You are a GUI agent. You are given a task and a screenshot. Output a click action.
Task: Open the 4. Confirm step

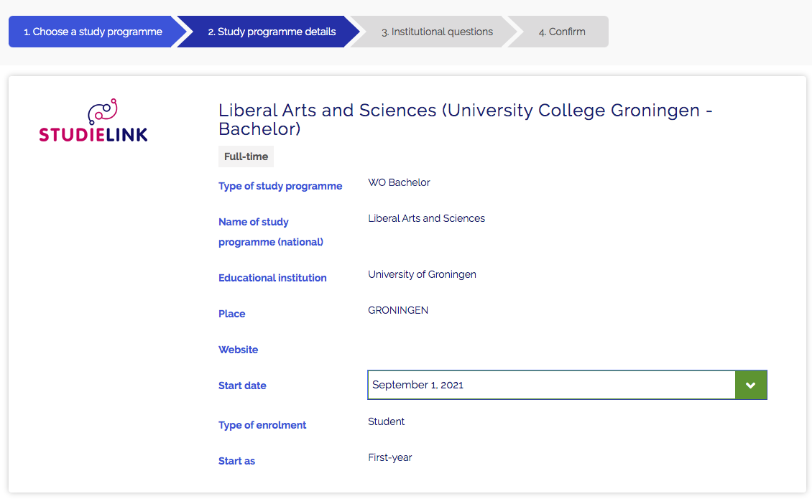click(x=561, y=31)
